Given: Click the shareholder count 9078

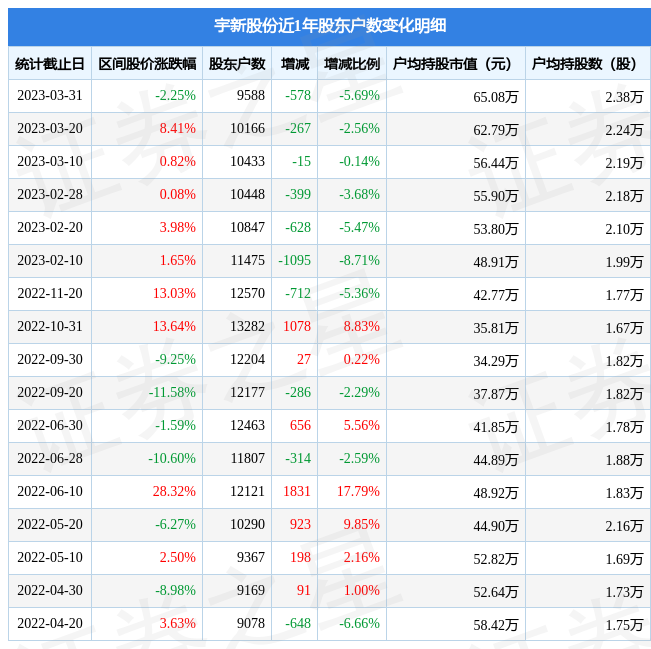Looking at the screenshot, I should [x=250, y=623].
